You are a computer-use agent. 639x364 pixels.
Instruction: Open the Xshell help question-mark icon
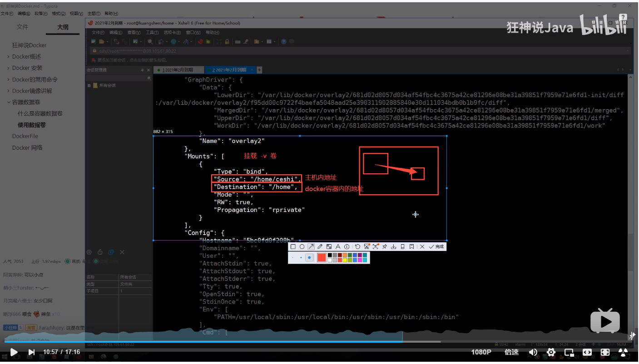tap(283, 42)
